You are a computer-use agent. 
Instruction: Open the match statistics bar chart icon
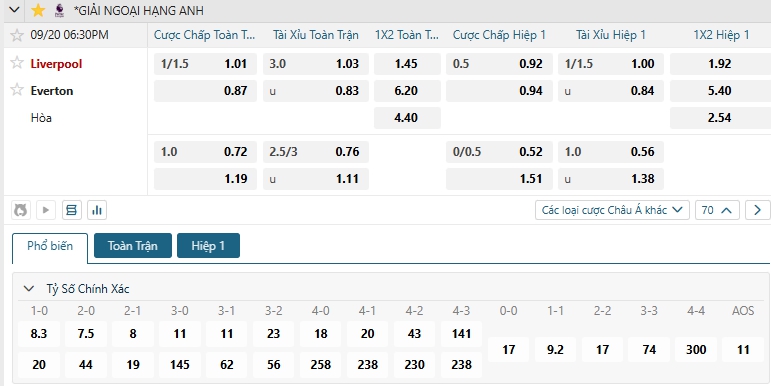pyautogui.click(x=97, y=210)
